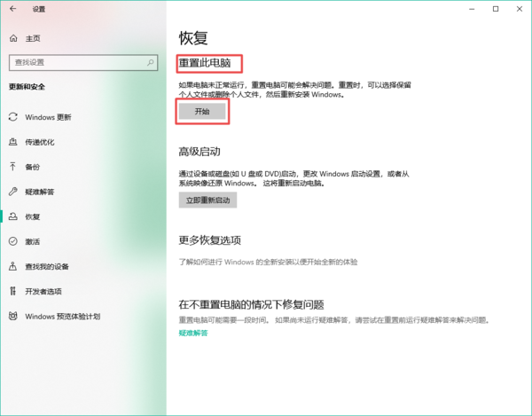Open 查找我的设备 settings

point(47,267)
